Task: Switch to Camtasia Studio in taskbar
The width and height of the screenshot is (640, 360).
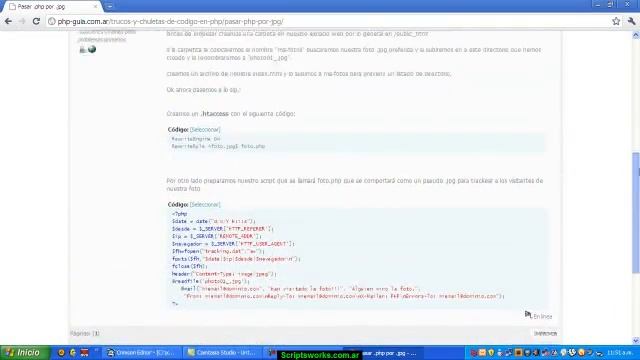Action: [221, 353]
